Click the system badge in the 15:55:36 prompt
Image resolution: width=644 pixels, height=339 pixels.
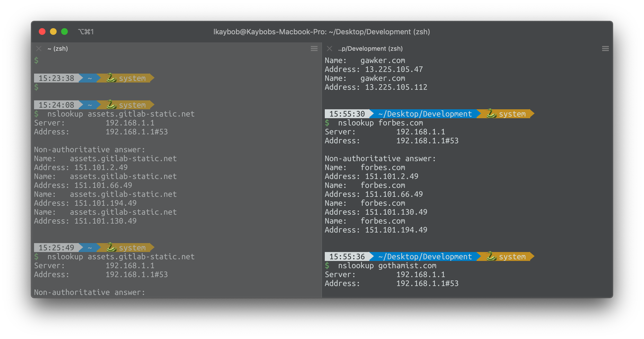pyautogui.click(x=513, y=256)
